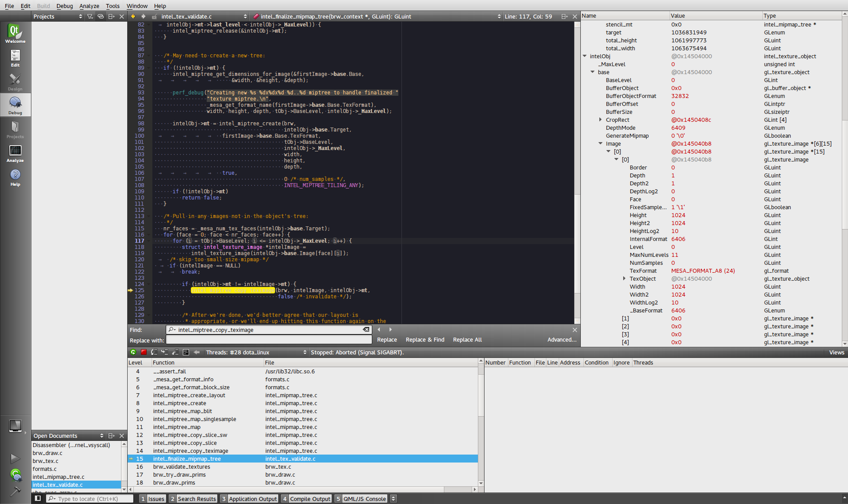Switch to the Welcome mode
The width and height of the screenshot is (848, 504).
(15, 34)
